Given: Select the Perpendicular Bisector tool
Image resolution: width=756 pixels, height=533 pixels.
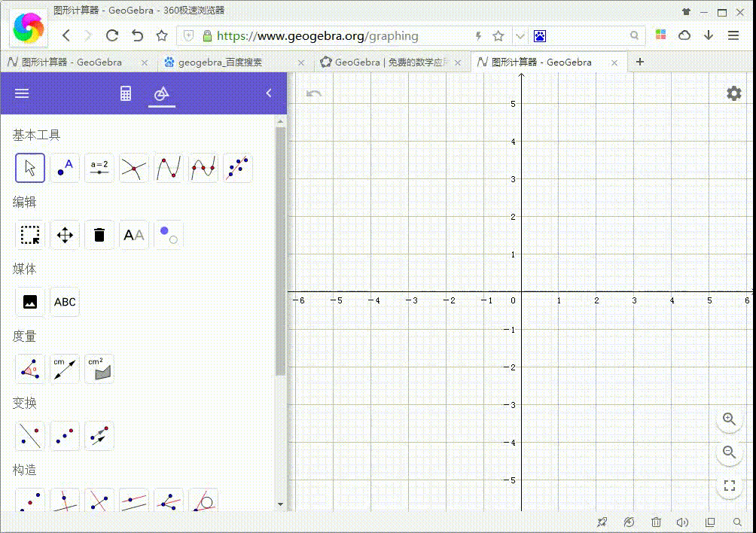Looking at the screenshot, I should 99,500.
